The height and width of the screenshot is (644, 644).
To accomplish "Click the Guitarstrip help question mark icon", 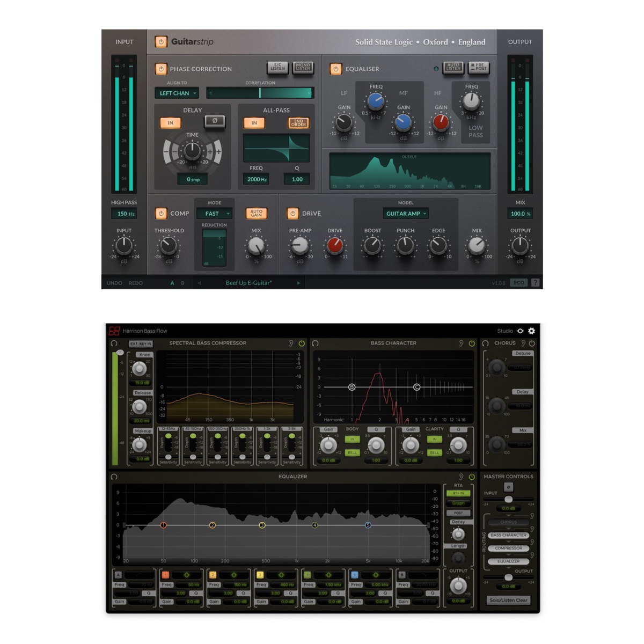I will click(x=535, y=283).
